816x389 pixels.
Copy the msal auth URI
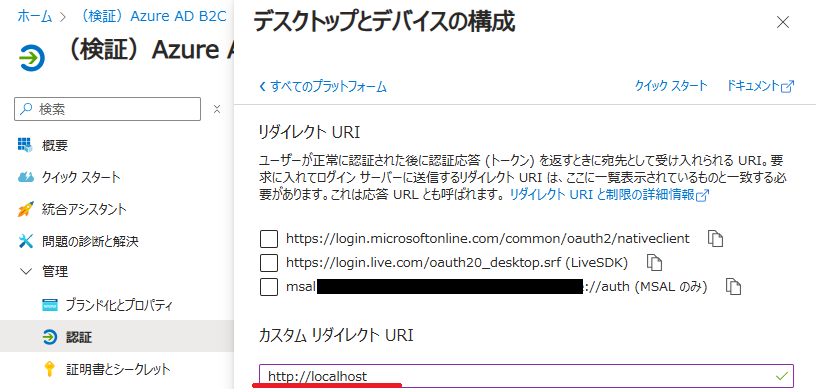click(x=733, y=286)
